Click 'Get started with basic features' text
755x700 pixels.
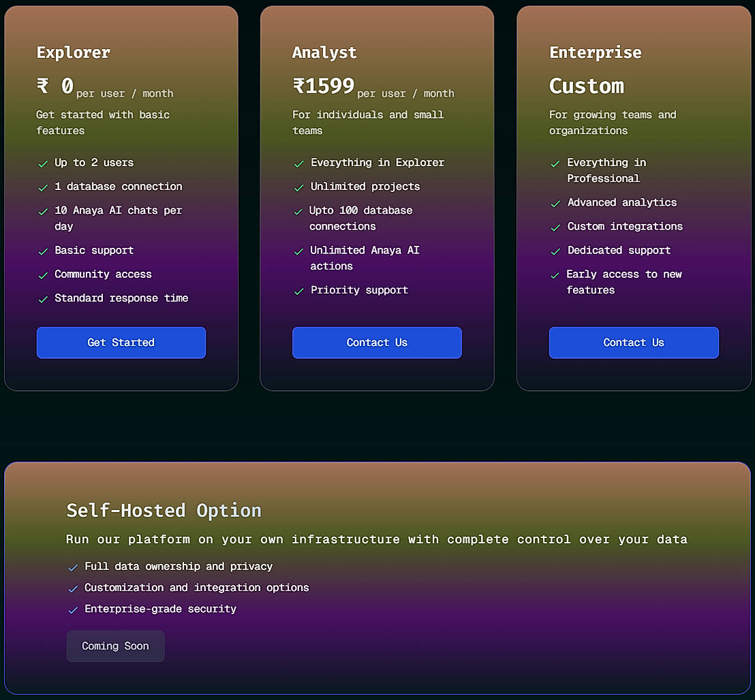tap(103, 123)
